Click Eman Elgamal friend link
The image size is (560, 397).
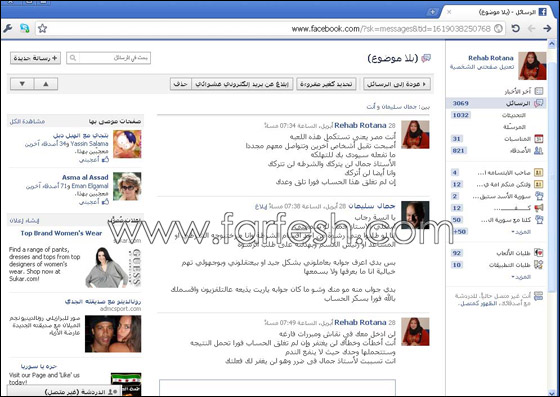click(x=90, y=186)
